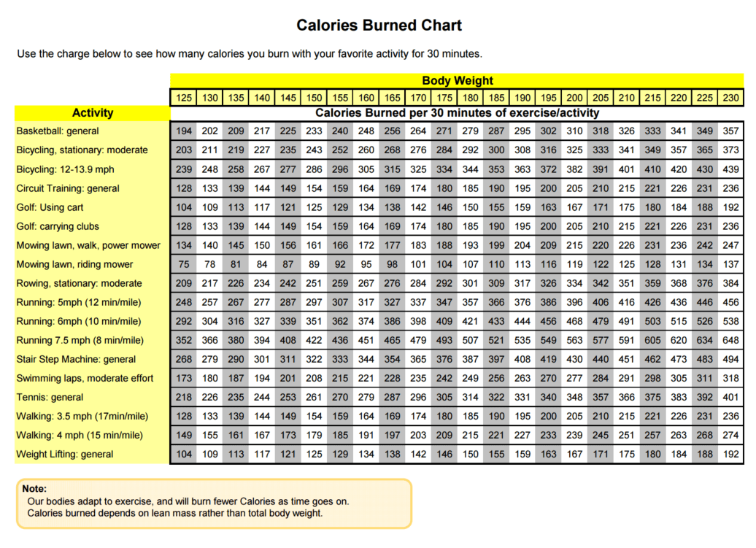Click the Calories Burned per 30 minutes header

[x=457, y=113]
